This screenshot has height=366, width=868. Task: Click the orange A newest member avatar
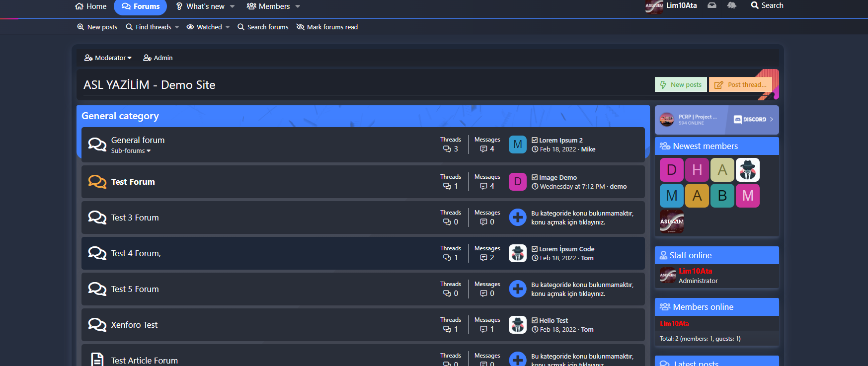697,196
